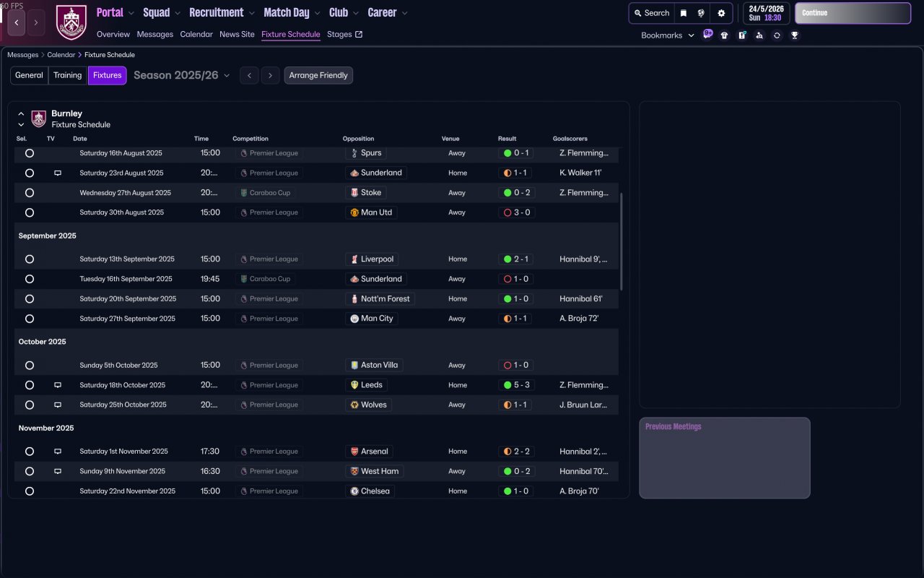Open the News Site tab
Screen dimensions: 924x578
(x=237, y=35)
